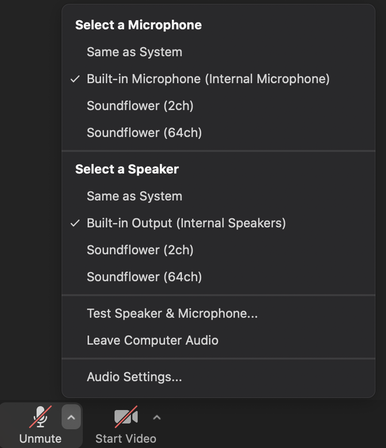Screen dimensions: 386x448
Task: Set microphone to Soundflower (64ch)
Action: [x=218, y=133]
